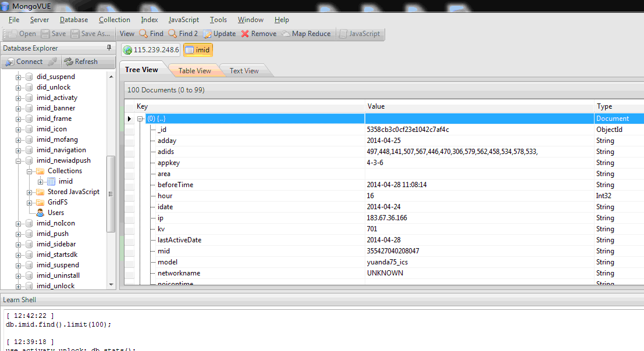Expand the did_unlock database node

pyautogui.click(x=18, y=88)
